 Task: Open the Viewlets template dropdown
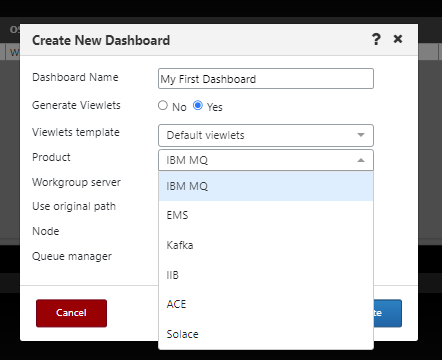(266, 135)
